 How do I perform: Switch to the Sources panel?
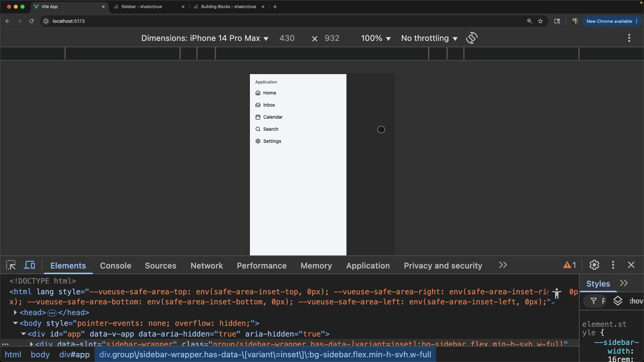point(161,266)
